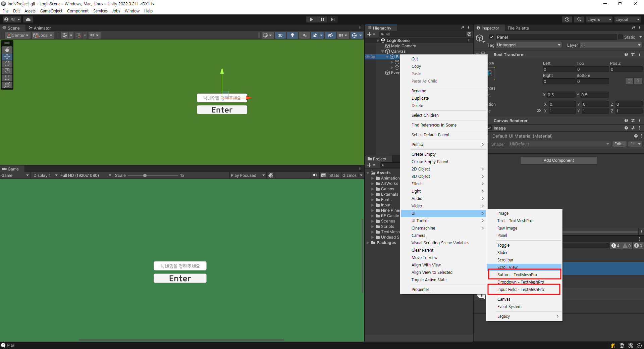Click Gizmos button in Game view
The image size is (644, 349).
click(349, 175)
